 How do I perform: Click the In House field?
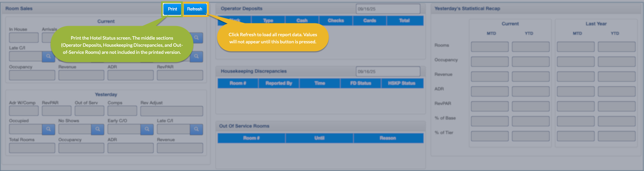point(24,38)
